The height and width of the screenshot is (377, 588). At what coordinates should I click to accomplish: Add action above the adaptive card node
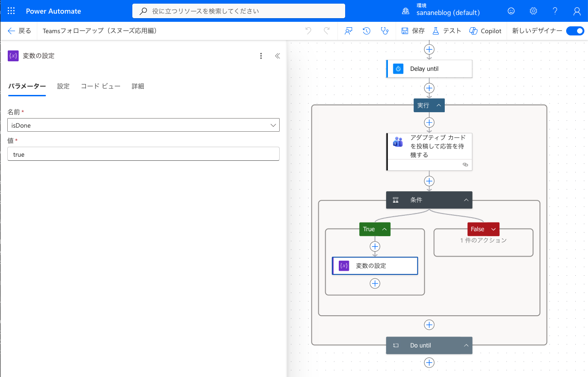point(429,123)
